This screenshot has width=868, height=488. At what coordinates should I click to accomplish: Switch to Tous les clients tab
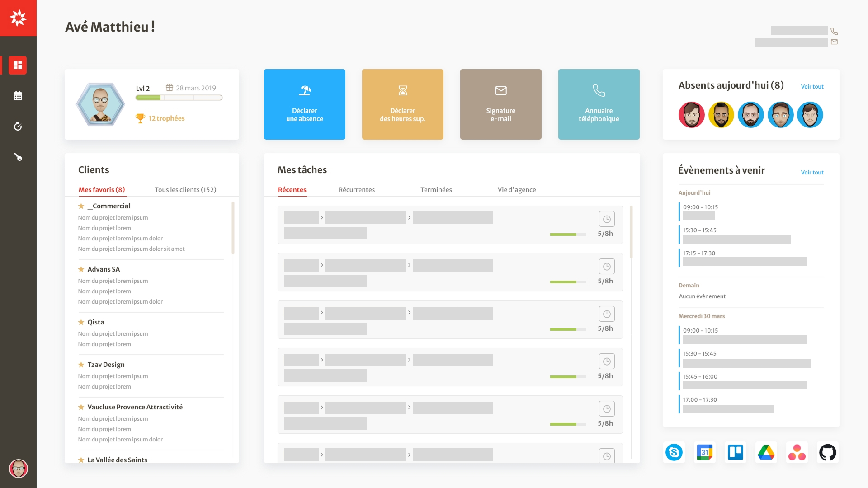185,190
